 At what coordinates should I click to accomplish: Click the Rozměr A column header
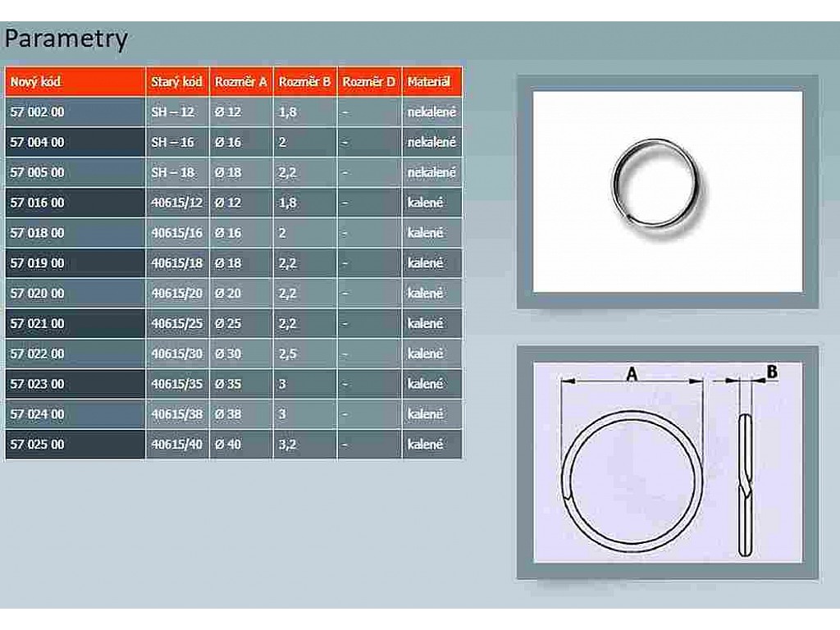point(240,82)
